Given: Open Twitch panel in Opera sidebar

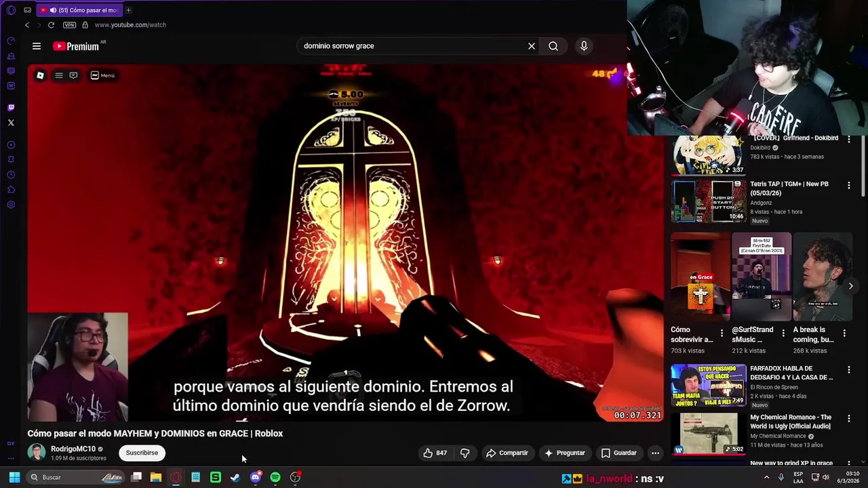Looking at the screenshot, I should (11, 108).
